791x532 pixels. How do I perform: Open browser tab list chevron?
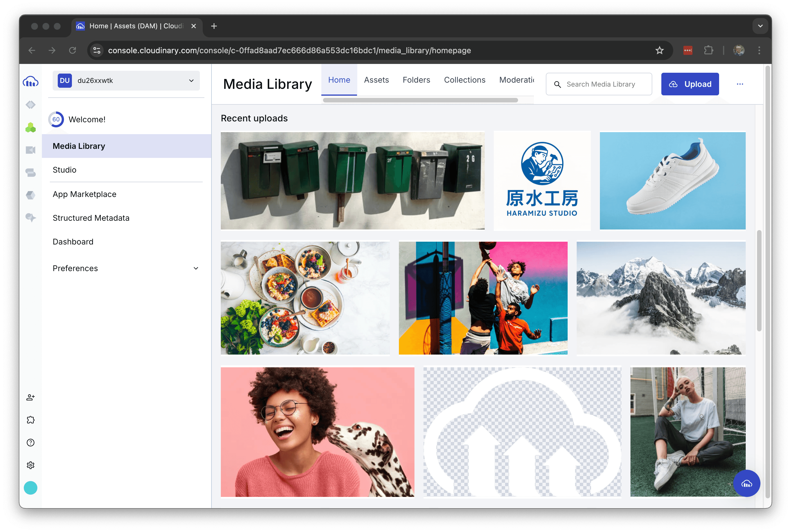(760, 26)
